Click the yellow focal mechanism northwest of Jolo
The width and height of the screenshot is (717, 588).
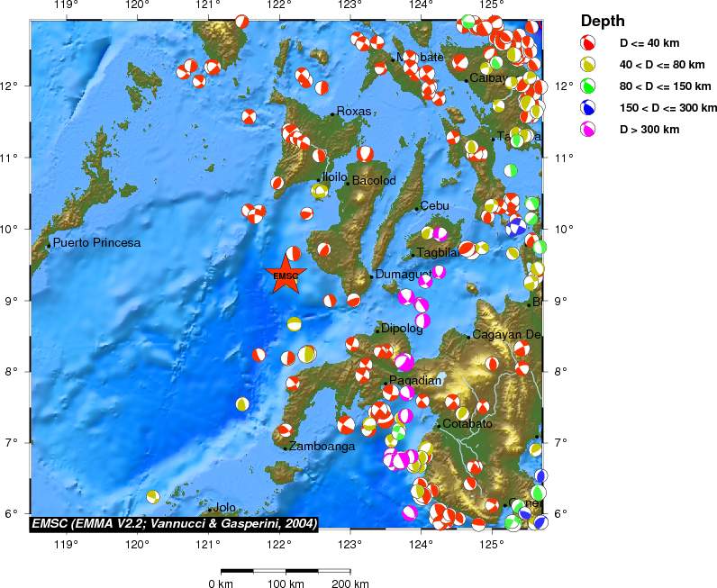(x=153, y=496)
